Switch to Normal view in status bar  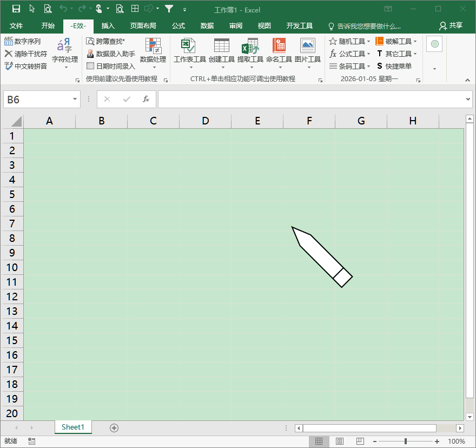tap(319, 442)
